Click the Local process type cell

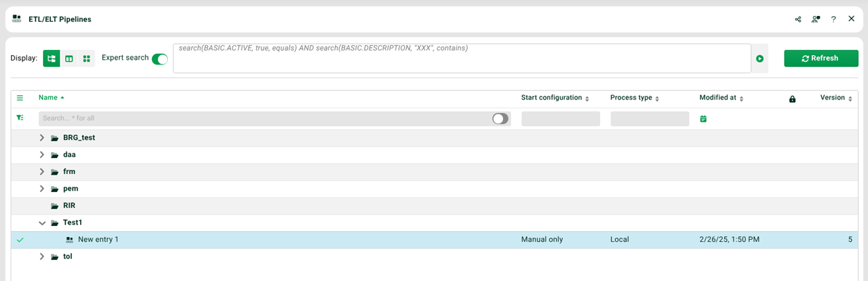(x=620, y=239)
